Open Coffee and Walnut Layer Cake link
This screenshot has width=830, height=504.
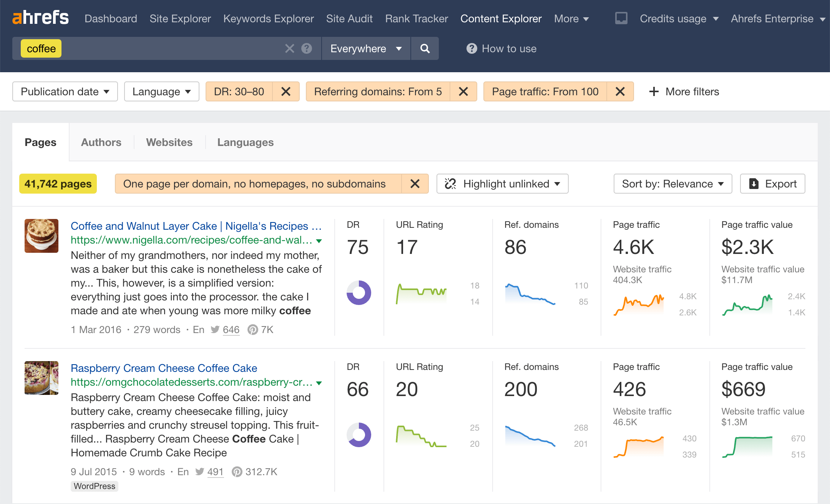196,226
